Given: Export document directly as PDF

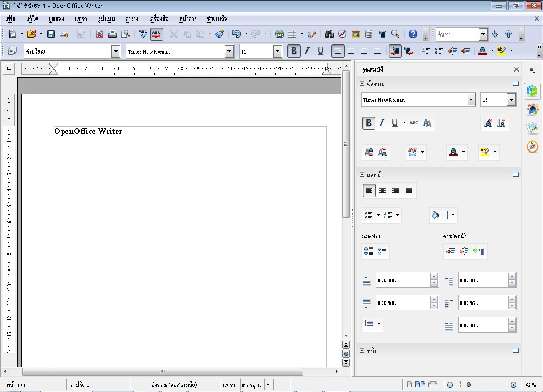Looking at the screenshot, I should pyautogui.click(x=99, y=34).
